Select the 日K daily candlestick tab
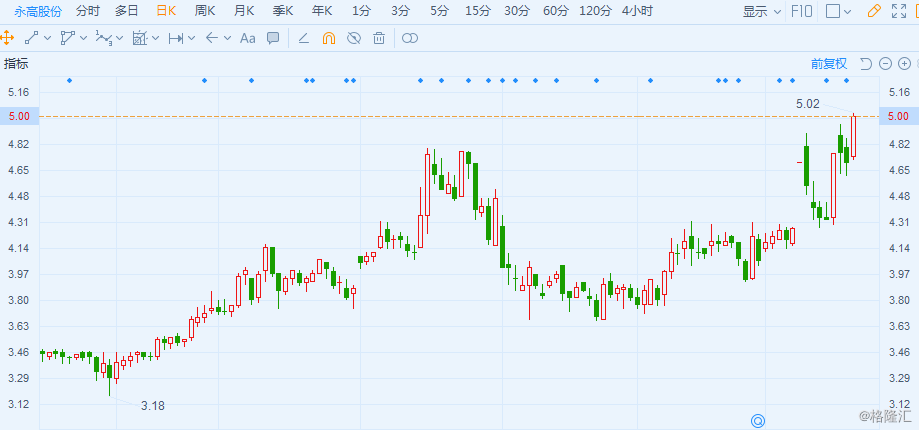The width and height of the screenshot is (919, 430). pos(166,11)
